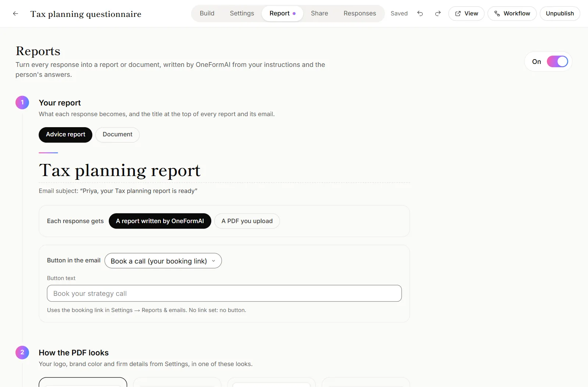
Task: Turn off the Reports On toggle
Action: tap(557, 61)
